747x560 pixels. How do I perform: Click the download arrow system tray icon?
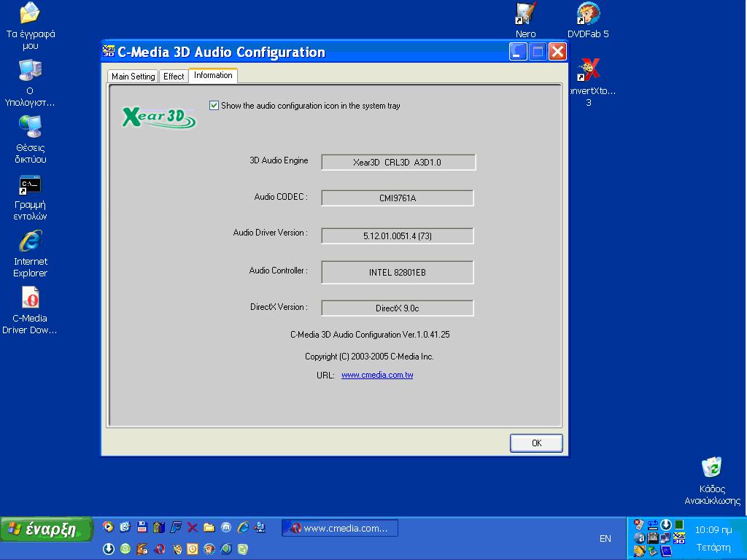[666, 525]
